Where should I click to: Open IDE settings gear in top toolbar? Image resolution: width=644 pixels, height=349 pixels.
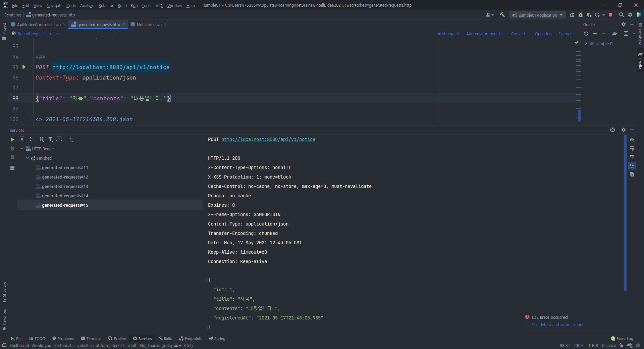[x=630, y=15]
